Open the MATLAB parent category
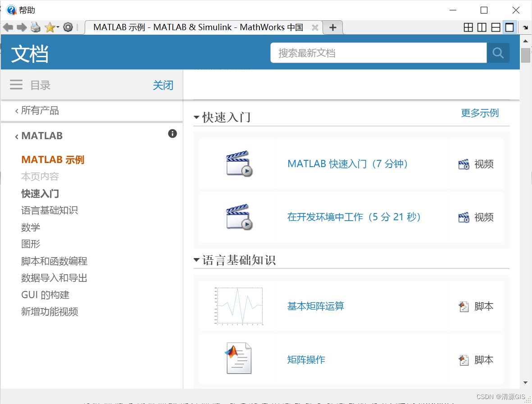 (39, 136)
